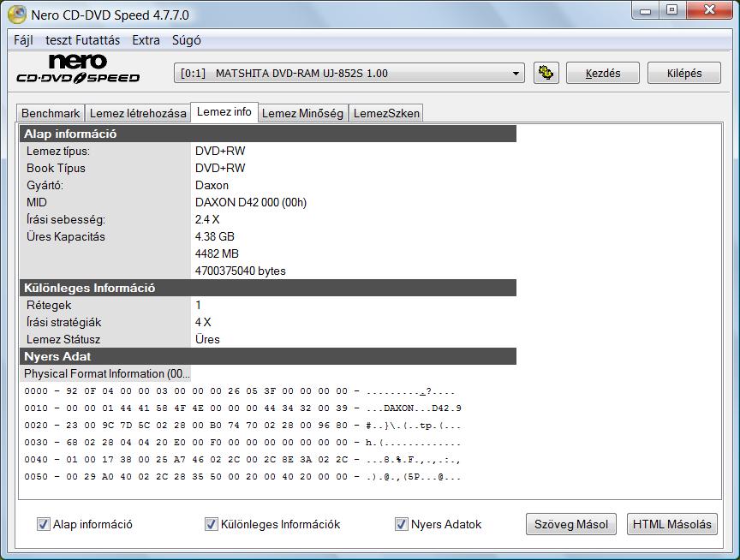Image resolution: width=740 pixels, height=560 pixels.
Task: Click the hex data row 0020
Action: tap(242, 426)
